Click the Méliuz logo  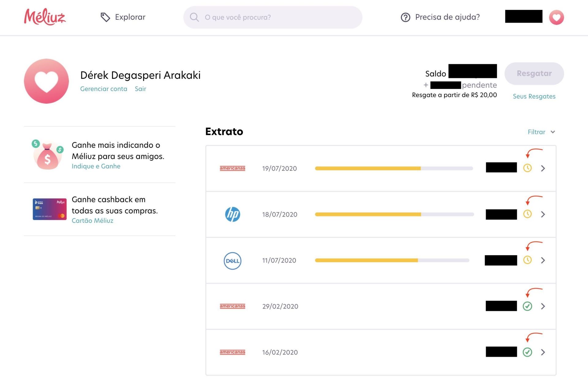tap(45, 17)
